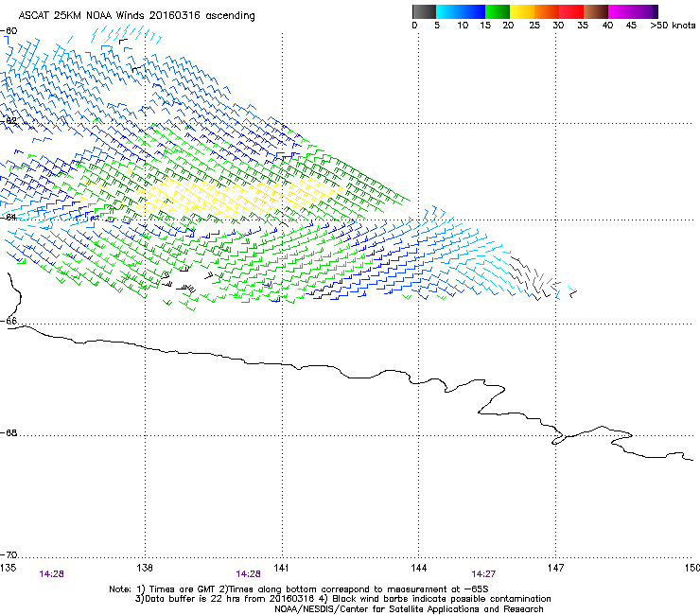
Task: Click the map title 'ASCAT 25KM NOAA Winds 20160316 ascending'
Action: [x=136, y=16]
